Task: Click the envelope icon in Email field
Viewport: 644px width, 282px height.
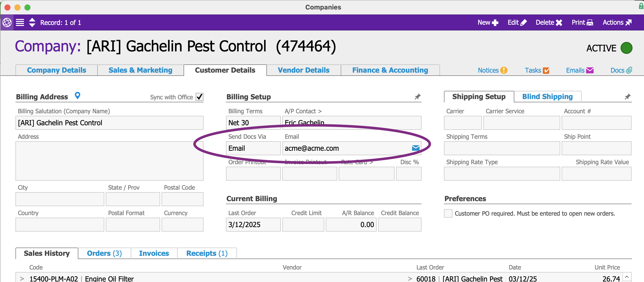Action: pos(415,148)
